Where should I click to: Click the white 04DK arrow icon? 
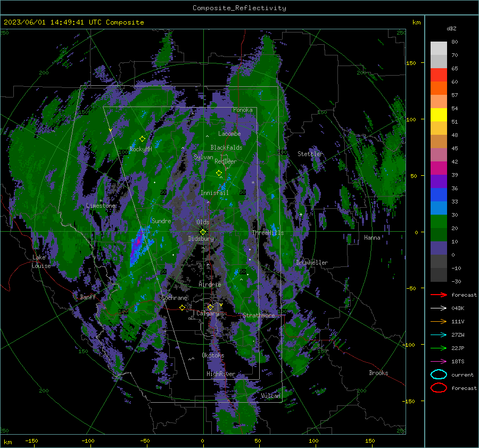click(x=439, y=308)
